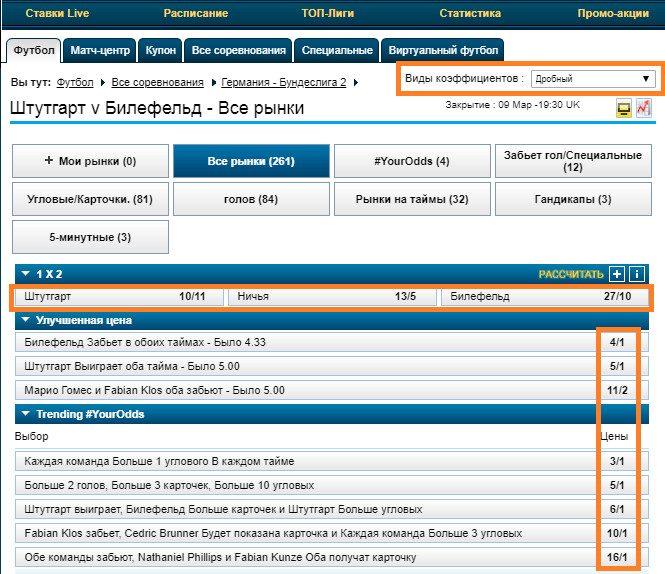This screenshot has height=574, width=665.
Task: Click the РАССЧИТАТЬ link
Action: coord(571,274)
